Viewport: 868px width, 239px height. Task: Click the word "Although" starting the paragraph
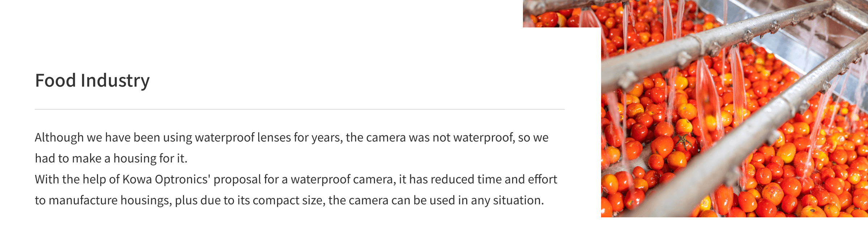[x=59, y=138]
